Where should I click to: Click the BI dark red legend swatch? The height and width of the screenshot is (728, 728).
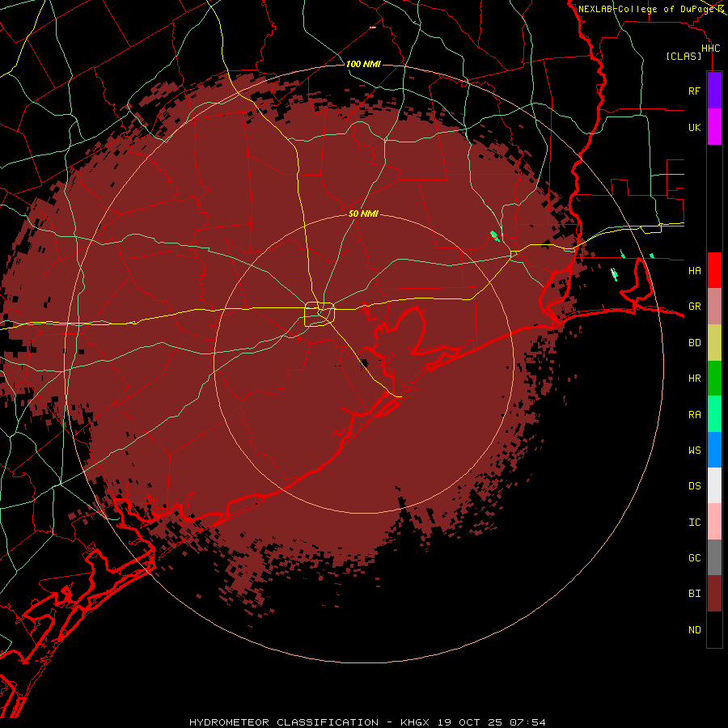tap(714, 594)
